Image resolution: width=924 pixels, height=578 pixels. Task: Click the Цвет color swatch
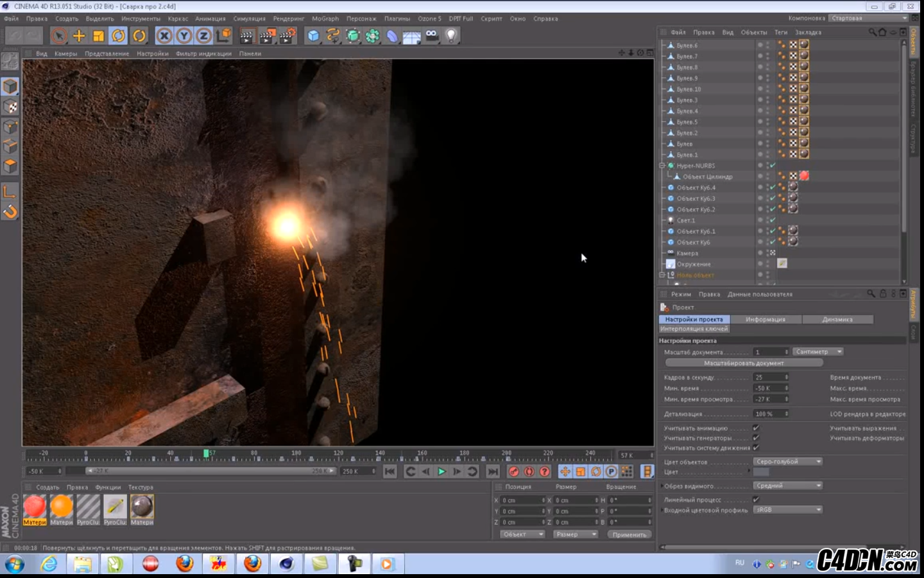761,472
